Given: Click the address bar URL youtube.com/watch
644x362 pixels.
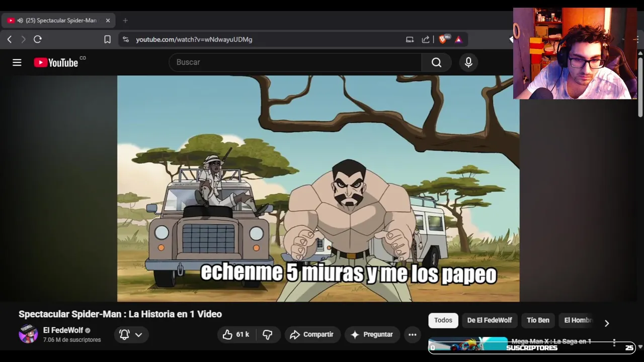Looking at the screenshot, I should pos(194,39).
